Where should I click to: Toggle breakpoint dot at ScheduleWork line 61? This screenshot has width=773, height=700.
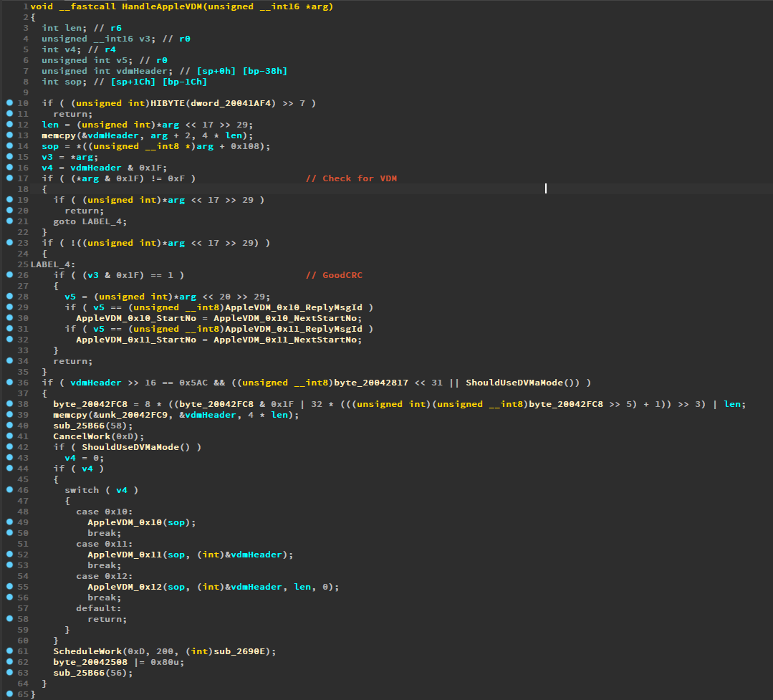pyautogui.click(x=9, y=651)
